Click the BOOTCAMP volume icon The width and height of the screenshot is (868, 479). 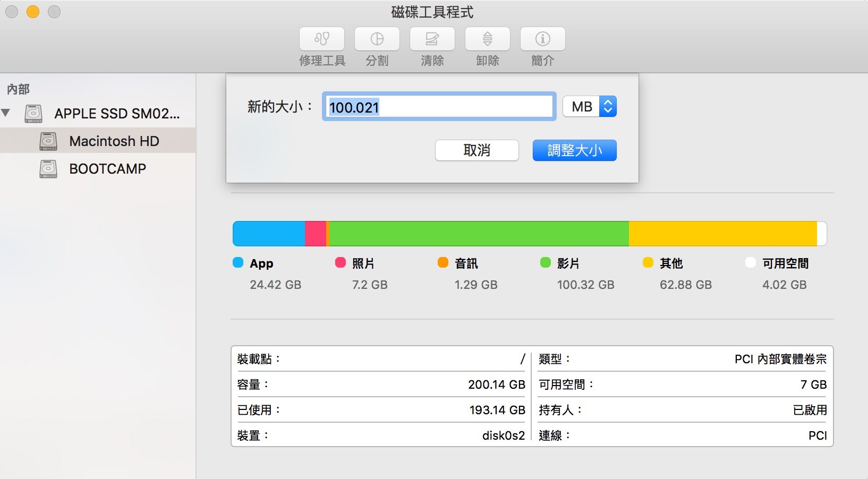click(x=48, y=168)
